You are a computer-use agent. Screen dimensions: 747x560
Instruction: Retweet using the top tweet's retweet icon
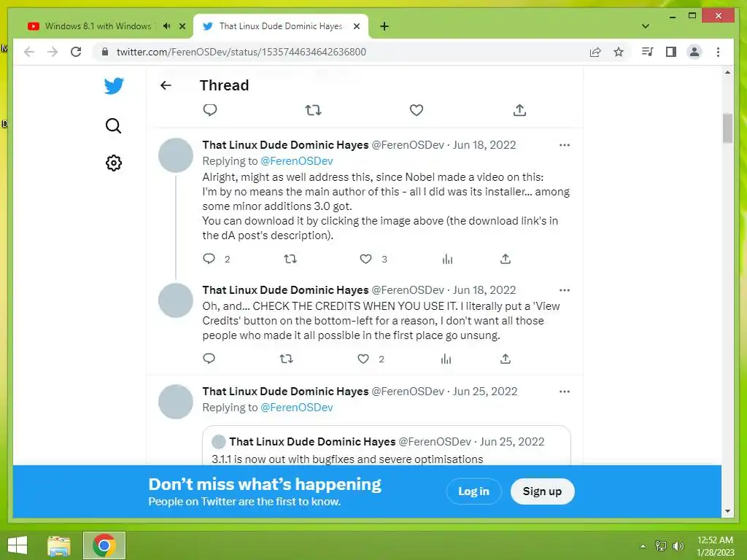point(313,110)
